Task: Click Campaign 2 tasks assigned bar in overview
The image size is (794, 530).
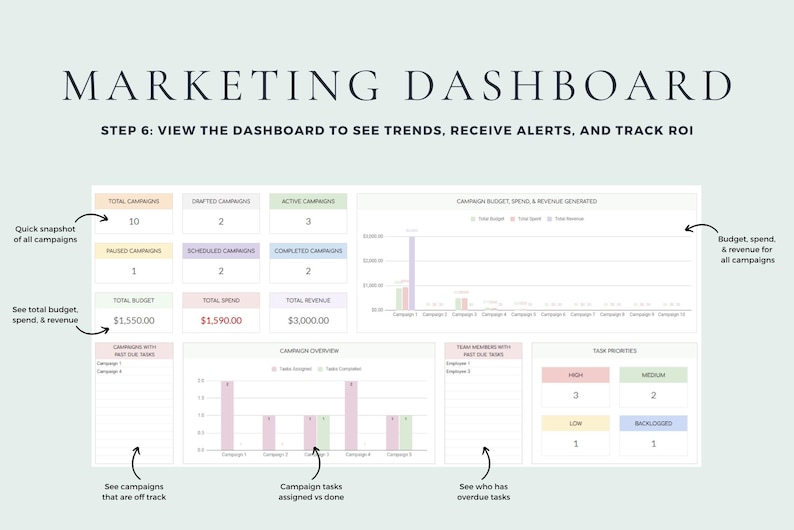Action: (269, 433)
